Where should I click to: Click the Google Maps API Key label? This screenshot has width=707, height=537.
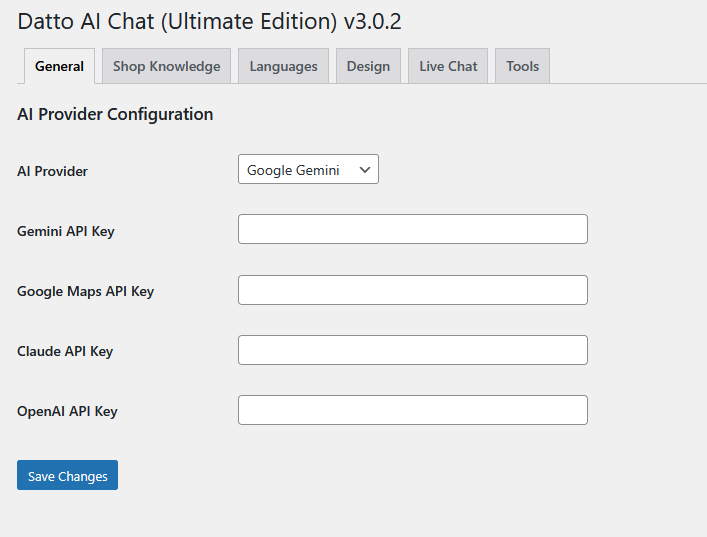click(85, 291)
